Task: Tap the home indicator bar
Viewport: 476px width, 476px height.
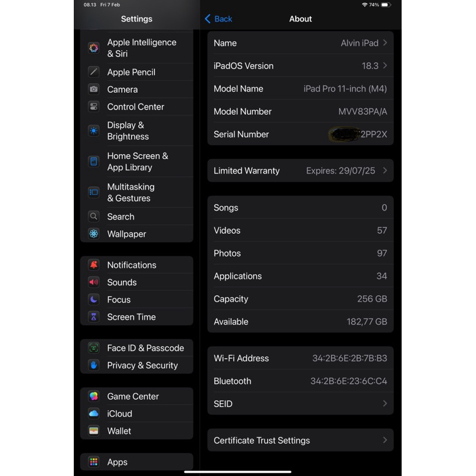Action: pos(237,472)
